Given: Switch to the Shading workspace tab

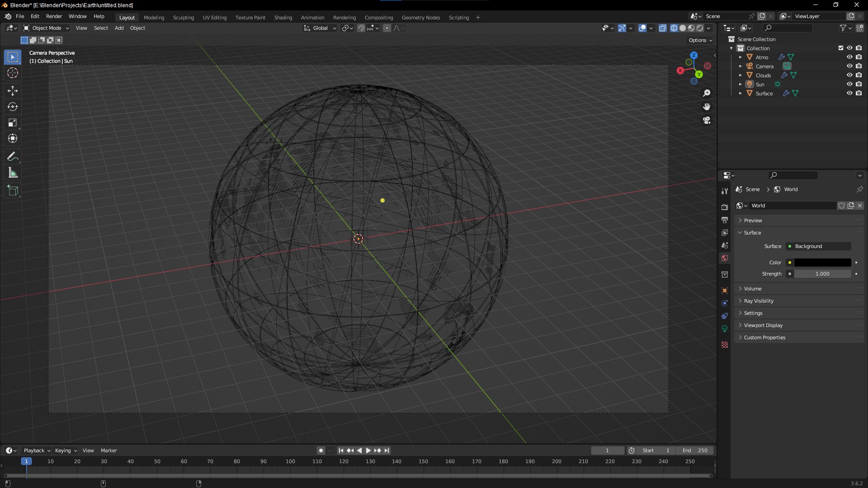Looking at the screenshot, I should tap(283, 18).
